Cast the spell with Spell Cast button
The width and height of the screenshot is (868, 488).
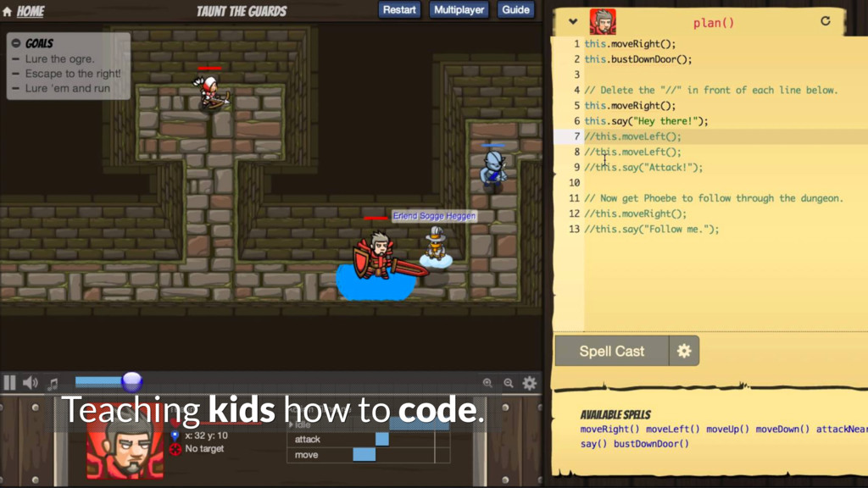tap(612, 351)
